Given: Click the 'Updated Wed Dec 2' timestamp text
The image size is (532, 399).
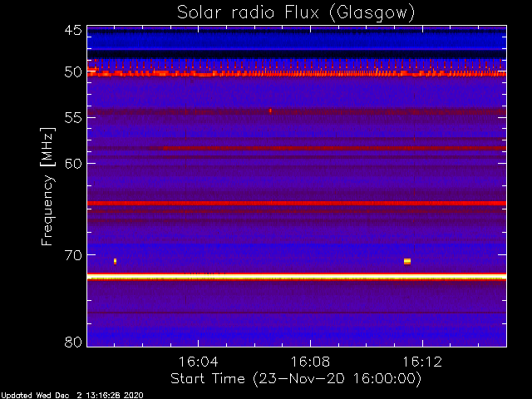Looking at the screenshot, I should 72,396.
